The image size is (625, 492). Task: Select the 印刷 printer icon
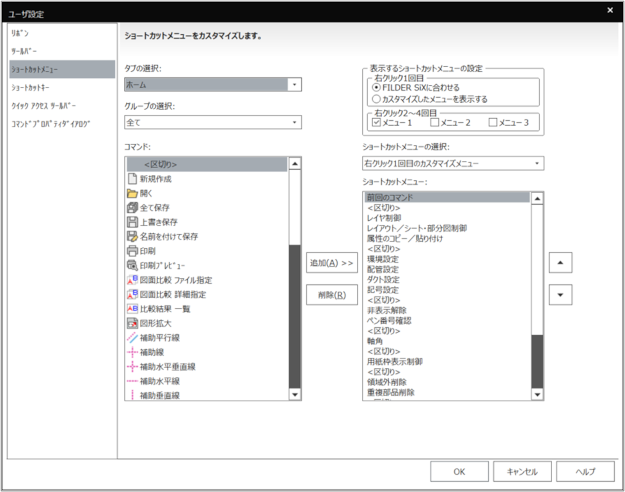pyautogui.click(x=131, y=251)
